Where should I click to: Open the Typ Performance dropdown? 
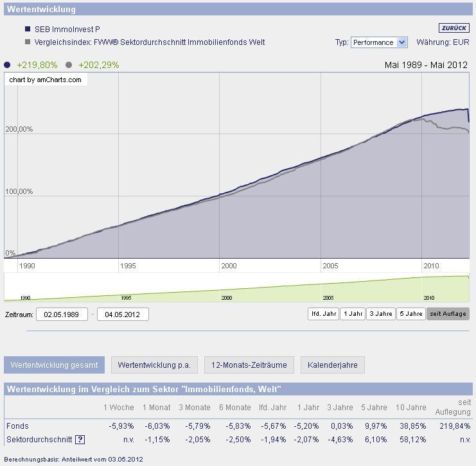click(379, 42)
